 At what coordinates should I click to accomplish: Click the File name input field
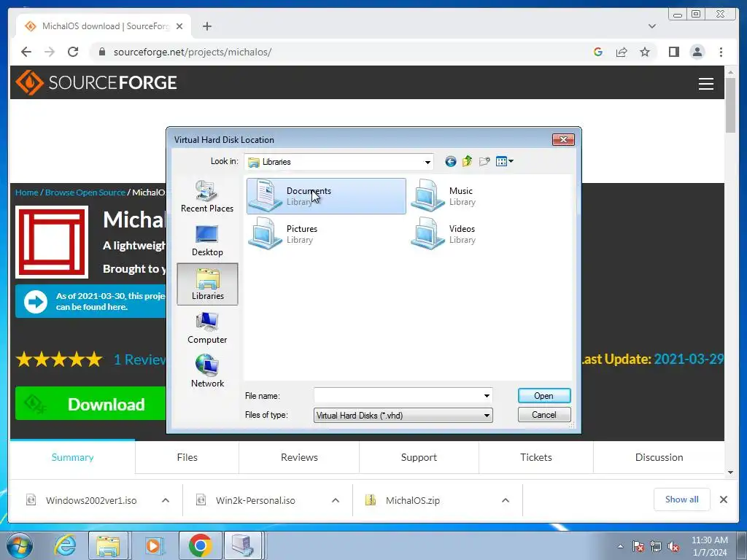(x=398, y=396)
